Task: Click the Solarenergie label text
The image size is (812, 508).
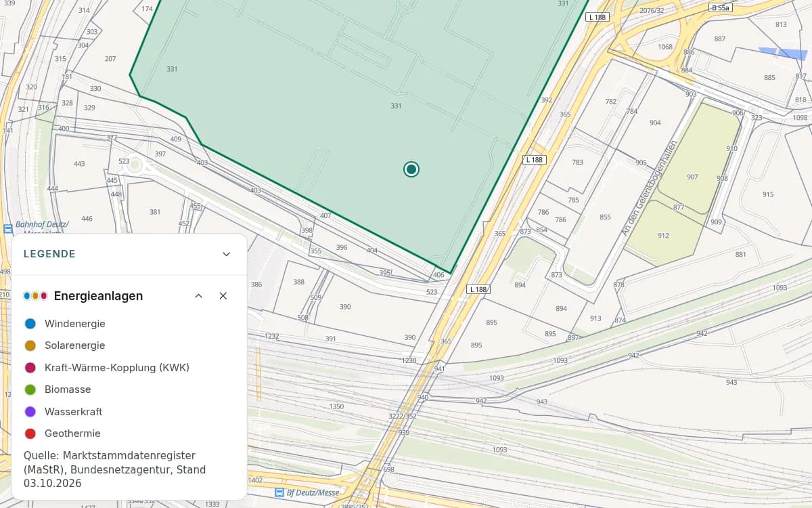Action: tap(75, 345)
